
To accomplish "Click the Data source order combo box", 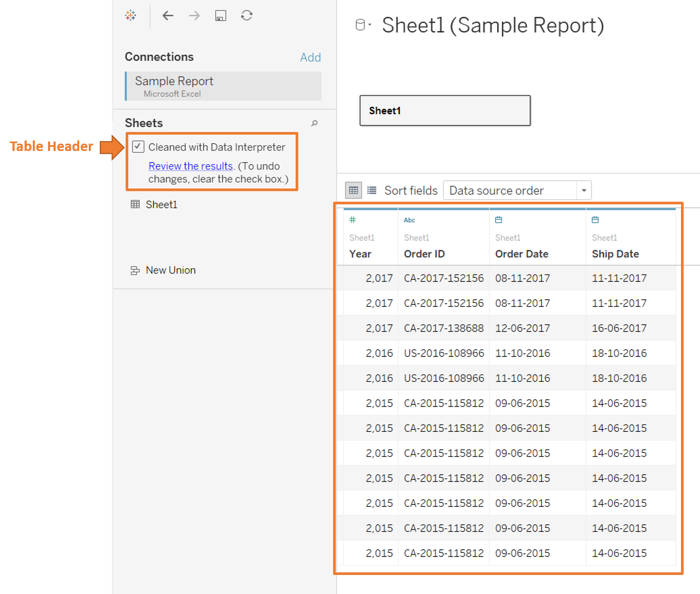I will click(x=517, y=191).
